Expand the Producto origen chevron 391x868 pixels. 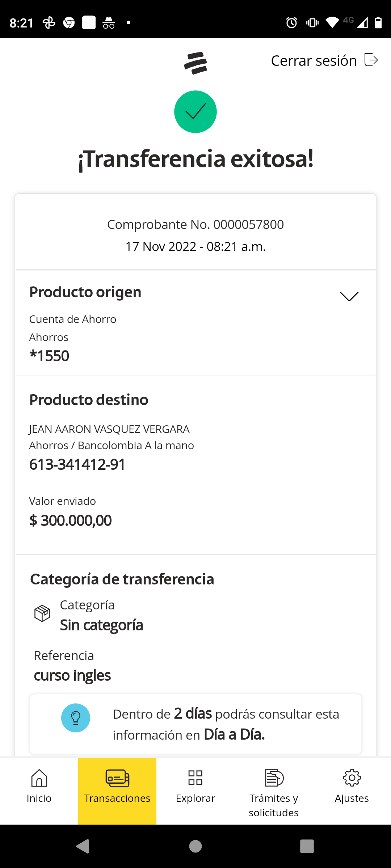[x=349, y=296]
